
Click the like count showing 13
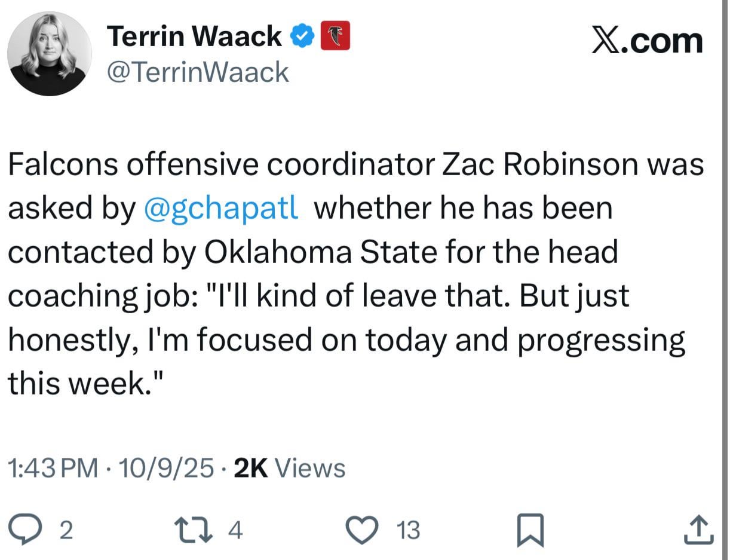coord(407,530)
